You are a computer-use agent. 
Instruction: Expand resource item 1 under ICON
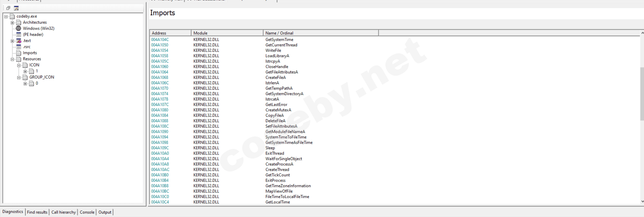25,71
